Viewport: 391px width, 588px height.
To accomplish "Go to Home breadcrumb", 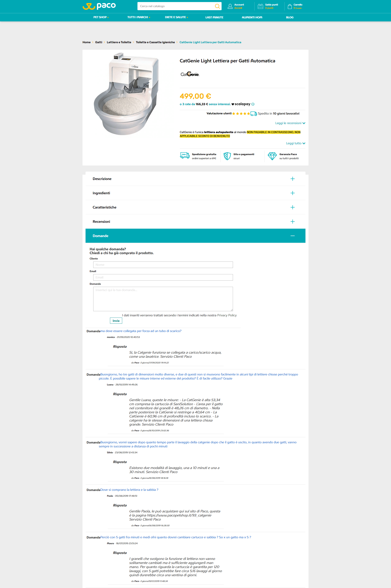I will pos(87,42).
